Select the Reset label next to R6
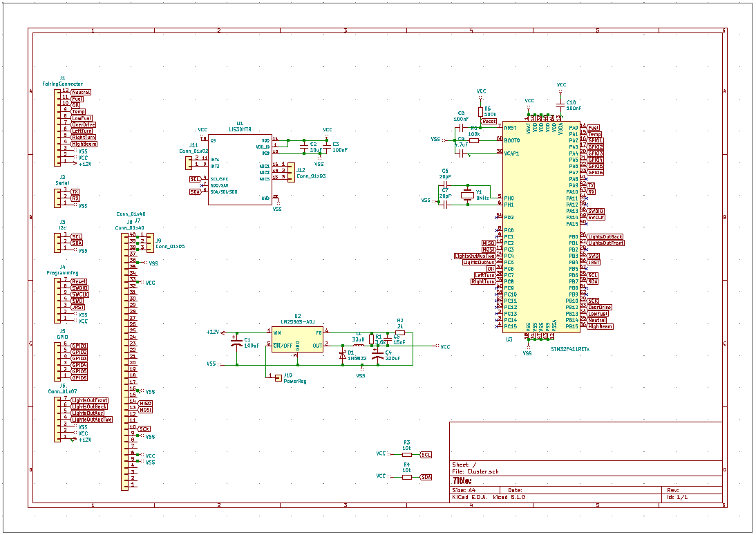This screenshot has height=535, width=756. (489, 121)
